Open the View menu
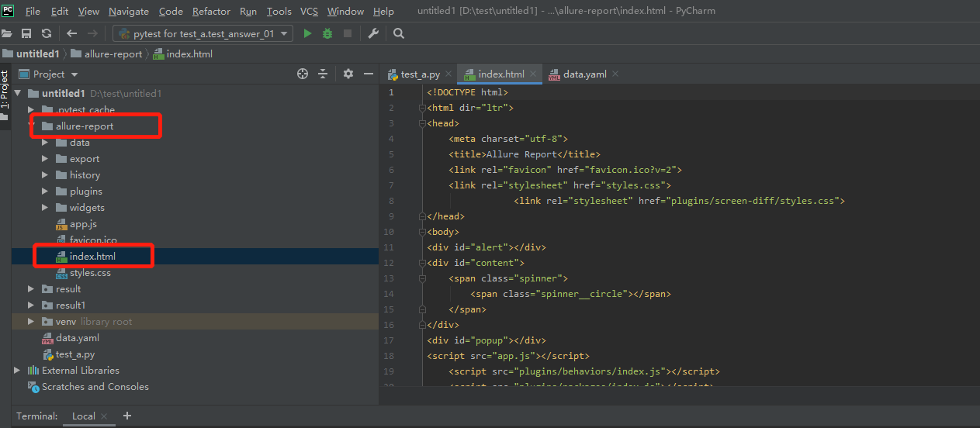This screenshot has height=428, width=980. click(x=88, y=11)
